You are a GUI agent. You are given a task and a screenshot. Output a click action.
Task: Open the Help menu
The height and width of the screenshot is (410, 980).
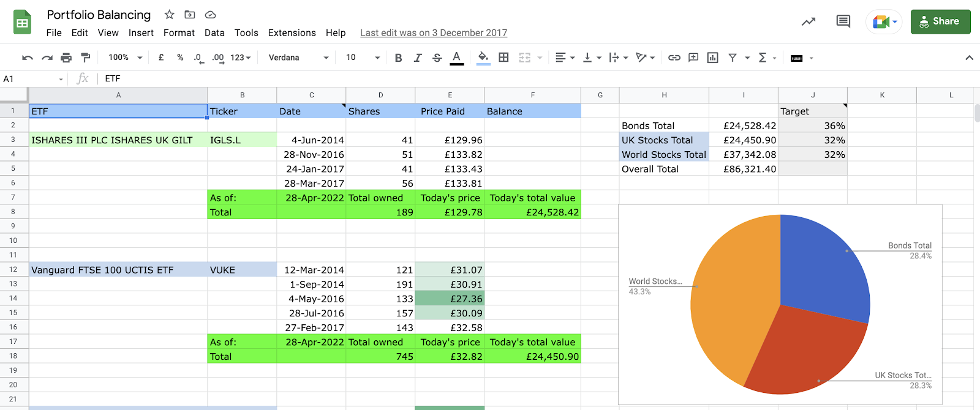coord(336,33)
